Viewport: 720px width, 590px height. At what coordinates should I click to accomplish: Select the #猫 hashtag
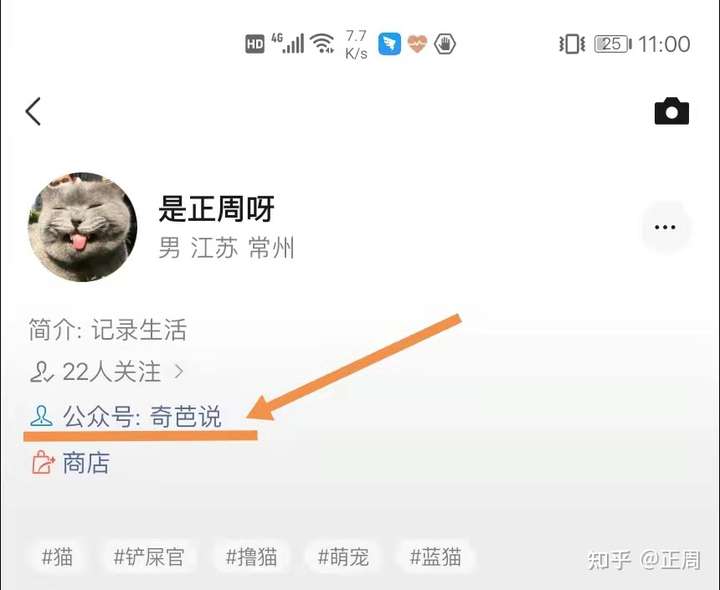coord(57,557)
